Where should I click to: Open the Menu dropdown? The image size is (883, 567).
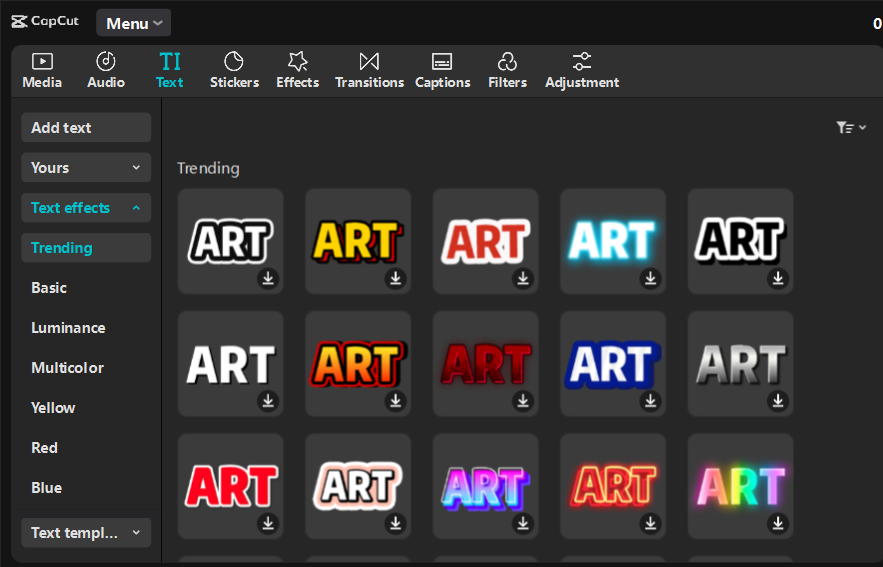133,23
